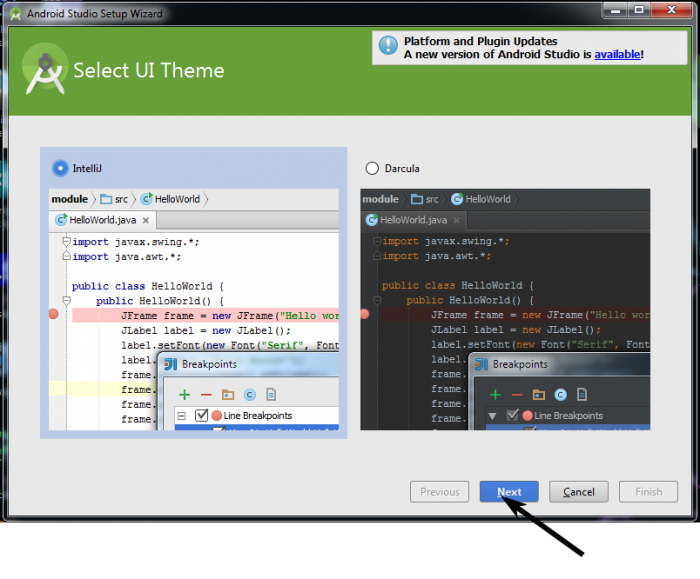The height and width of the screenshot is (579, 700).
Task: Select HelloWorld.java tab in Darcula preview
Action: pos(410,220)
